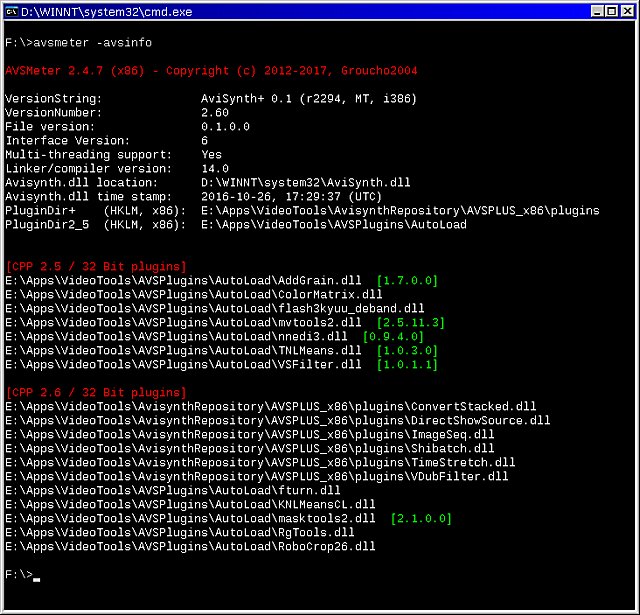Click the DirectShowSource.dll plugin line
The image size is (640, 615).
pyautogui.click(x=278, y=420)
